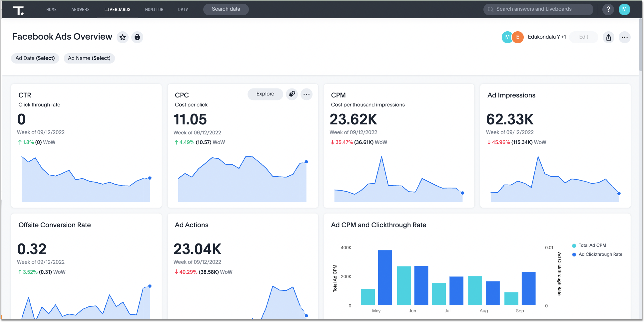This screenshot has height=322, width=644.
Task: Open Liveboard more options ellipsis
Action: click(624, 37)
